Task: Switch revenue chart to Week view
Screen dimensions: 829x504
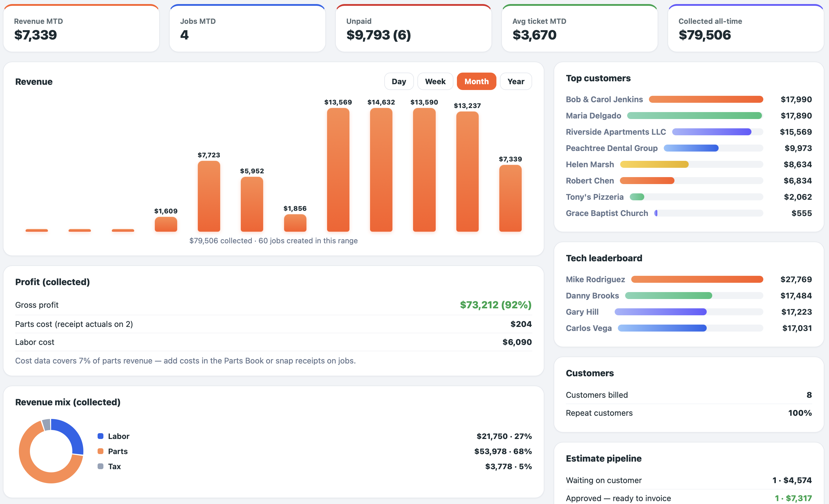Action: pyautogui.click(x=435, y=81)
